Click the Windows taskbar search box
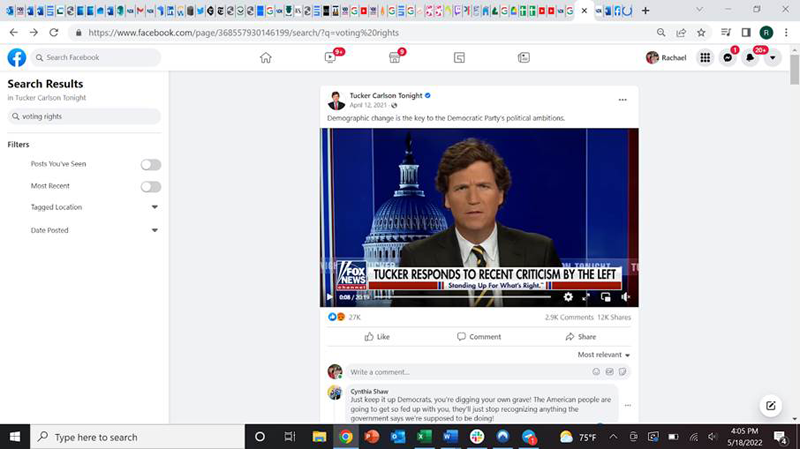The height and width of the screenshot is (449, 800). click(138, 437)
